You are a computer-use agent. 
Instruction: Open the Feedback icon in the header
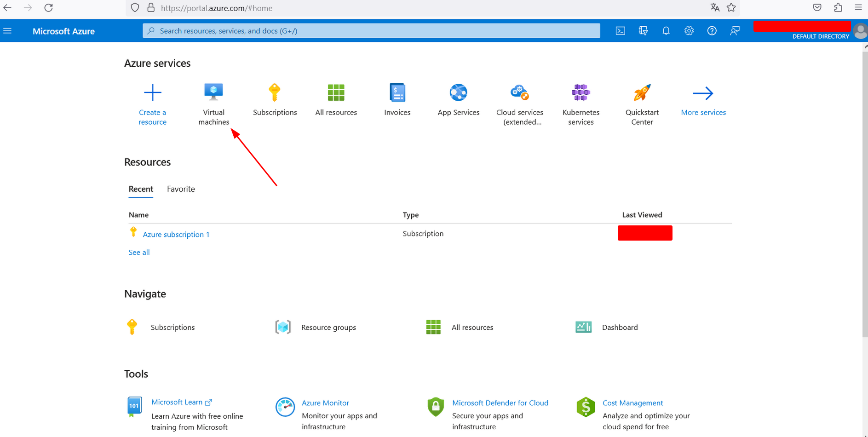(735, 31)
